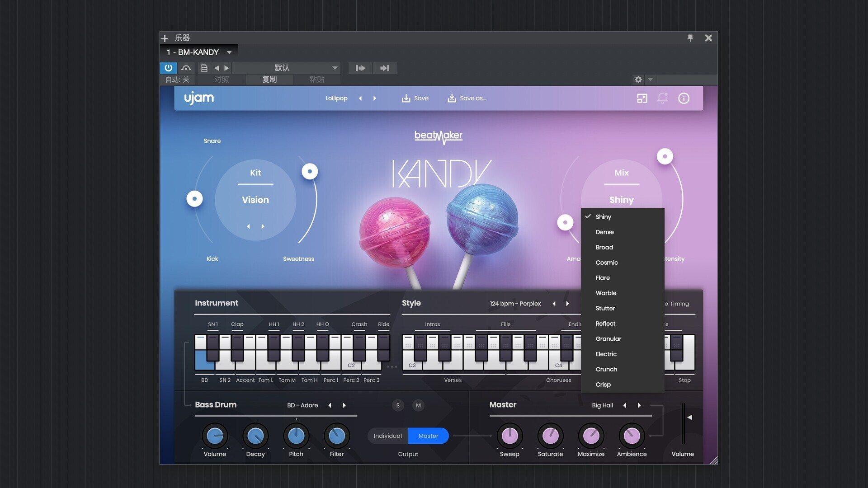The height and width of the screenshot is (488, 868).
Task: Open the 1 - BM-KANDY instrument dropdown
Action: 199,52
